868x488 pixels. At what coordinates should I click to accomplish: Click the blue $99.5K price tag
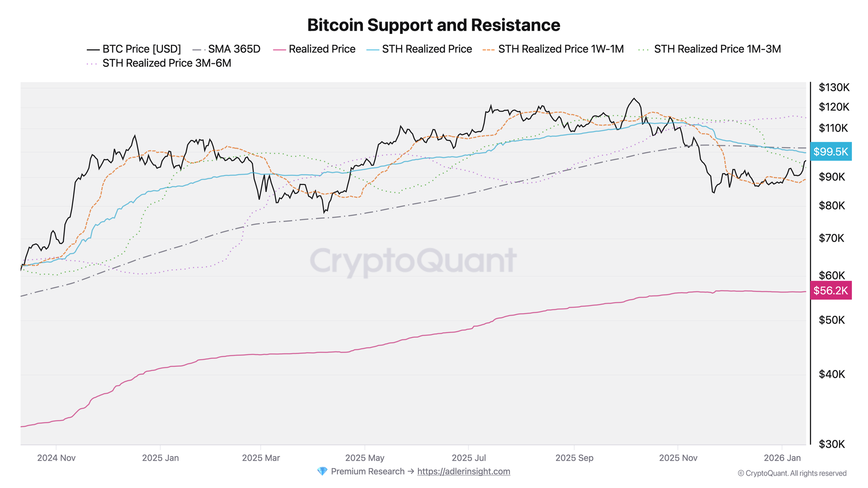830,152
